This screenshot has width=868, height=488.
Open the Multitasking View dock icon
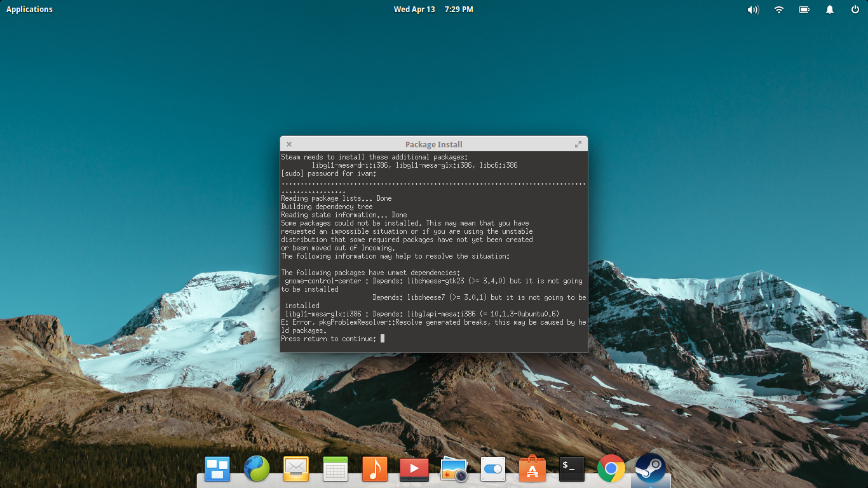(217, 469)
